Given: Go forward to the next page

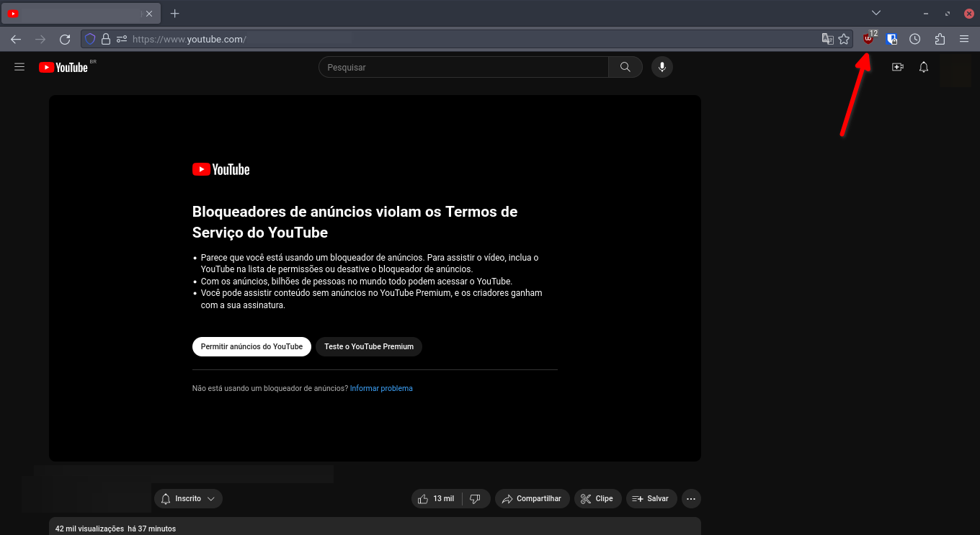Looking at the screenshot, I should pos(40,39).
